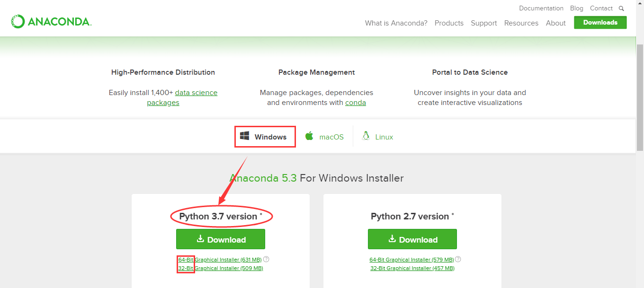644x288 pixels.
Task: Follow the conda link
Action: pyautogui.click(x=356, y=103)
